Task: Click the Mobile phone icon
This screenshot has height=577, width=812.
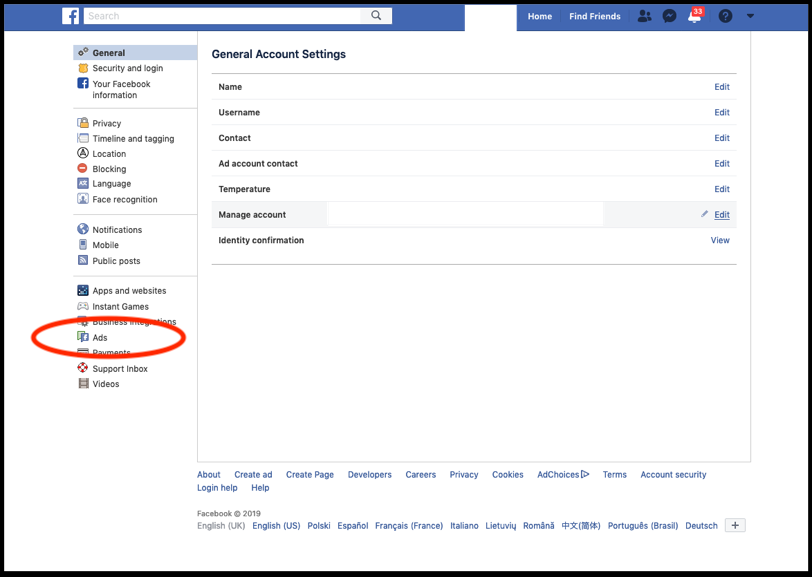Action: pyautogui.click(x=83, y=244)
